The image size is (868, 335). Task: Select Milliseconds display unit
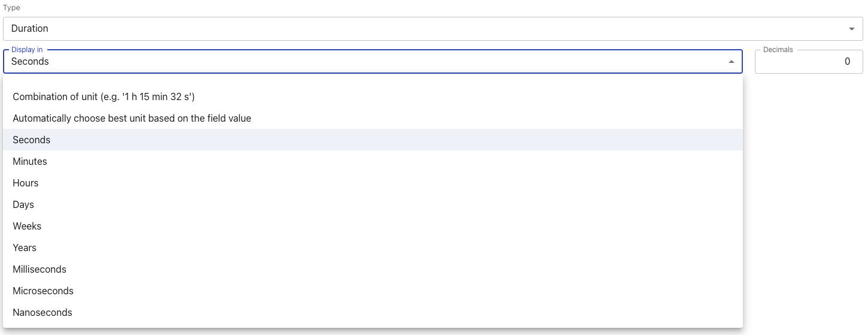click(x=40, y=269)
